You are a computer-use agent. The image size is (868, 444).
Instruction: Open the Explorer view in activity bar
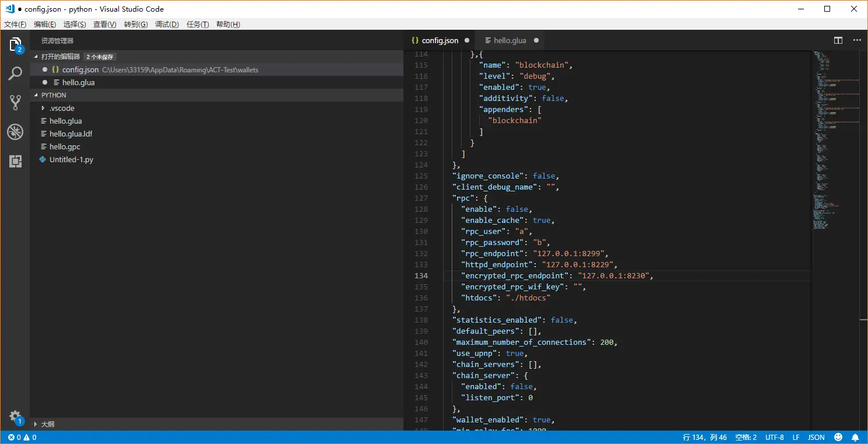click(x=15, y=44)
